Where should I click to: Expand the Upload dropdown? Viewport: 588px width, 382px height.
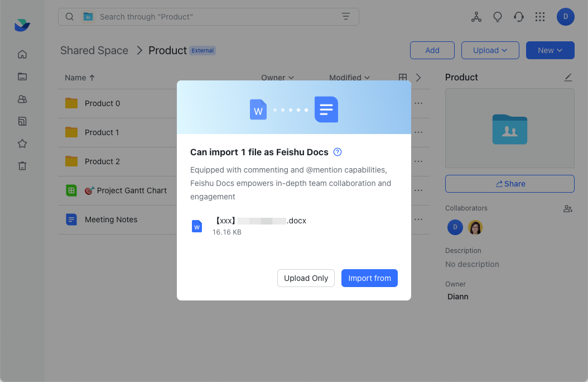pyautogui.click(x=490, y=50)
